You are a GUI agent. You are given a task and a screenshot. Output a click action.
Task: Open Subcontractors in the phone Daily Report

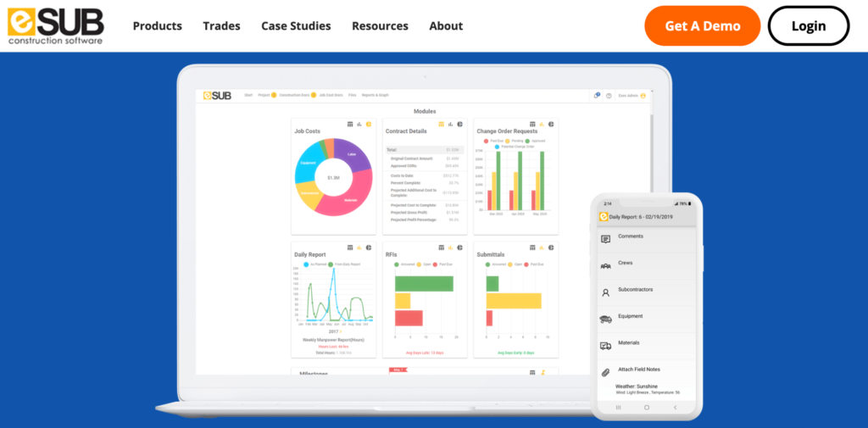647,292
